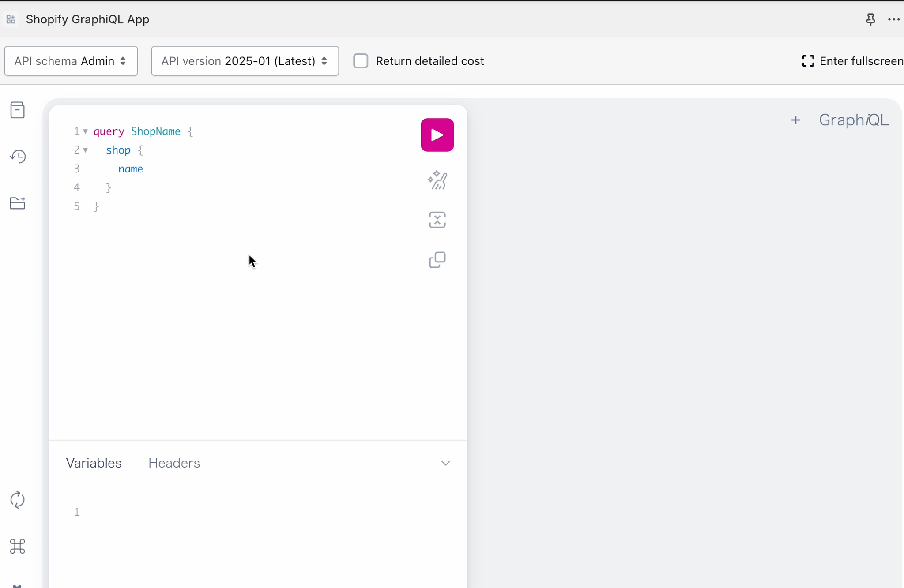This screenshot has width=904, height=588.
Task: Click the re-fetch schema icon
Action: (x=18, y=500)
